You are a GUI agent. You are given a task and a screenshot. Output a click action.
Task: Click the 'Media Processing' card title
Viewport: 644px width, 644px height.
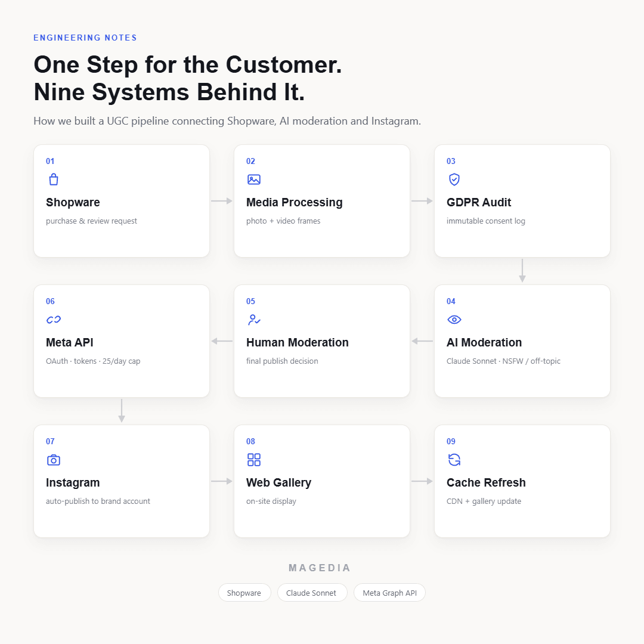click(x=294, y=203)
